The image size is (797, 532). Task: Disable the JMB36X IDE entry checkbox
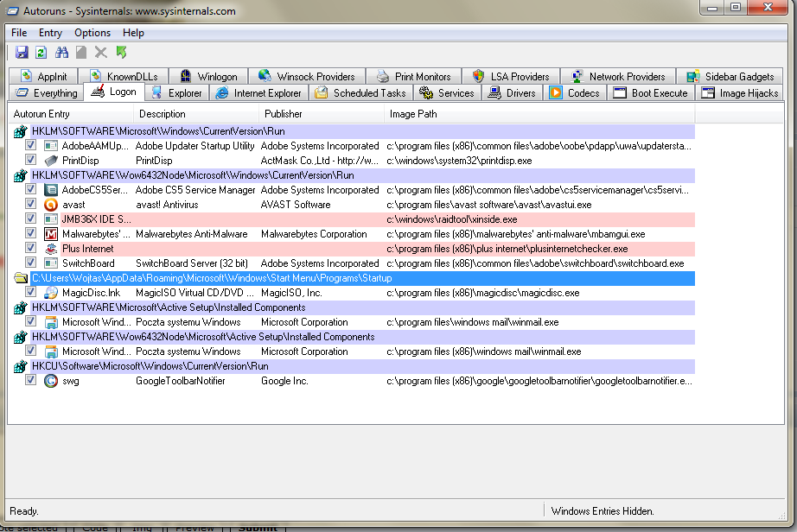tap(30, 218)
